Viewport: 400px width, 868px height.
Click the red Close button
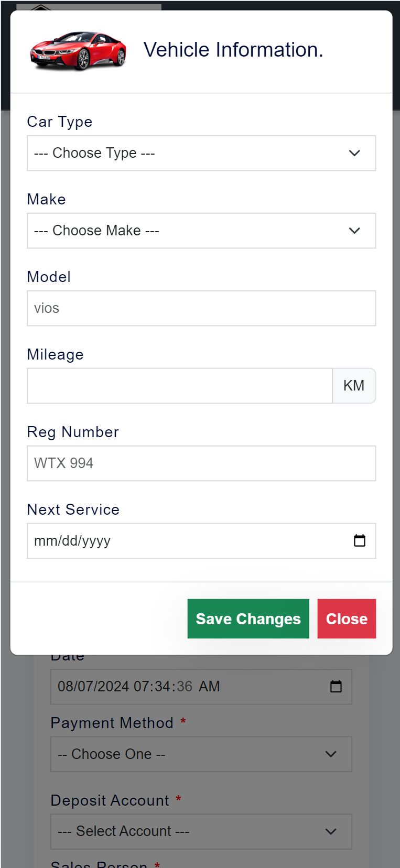pyautogui.click(x=347, y=619)
